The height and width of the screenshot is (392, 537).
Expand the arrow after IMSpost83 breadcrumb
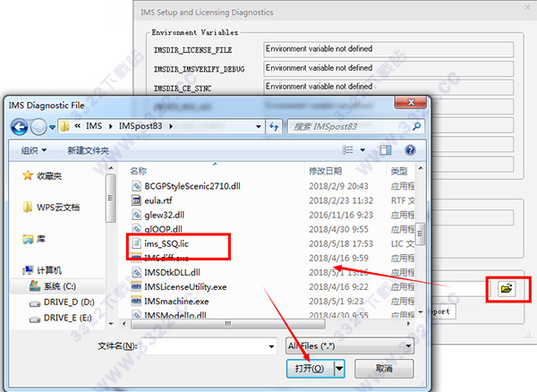point(171,126)
